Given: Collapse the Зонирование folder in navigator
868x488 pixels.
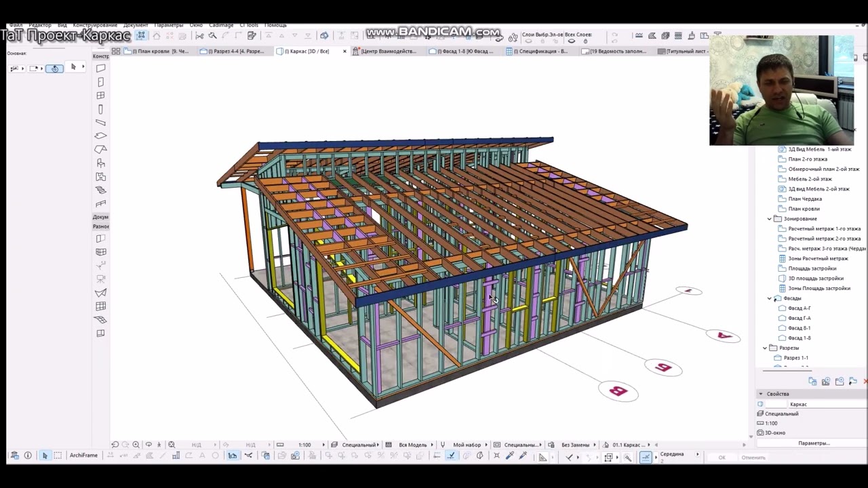Looking at the screenshot, I should coord(770,219).
